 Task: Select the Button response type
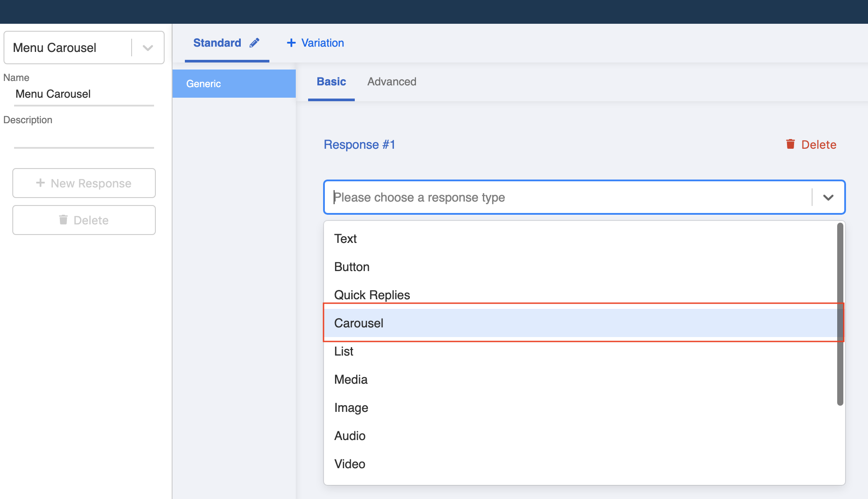352,267
